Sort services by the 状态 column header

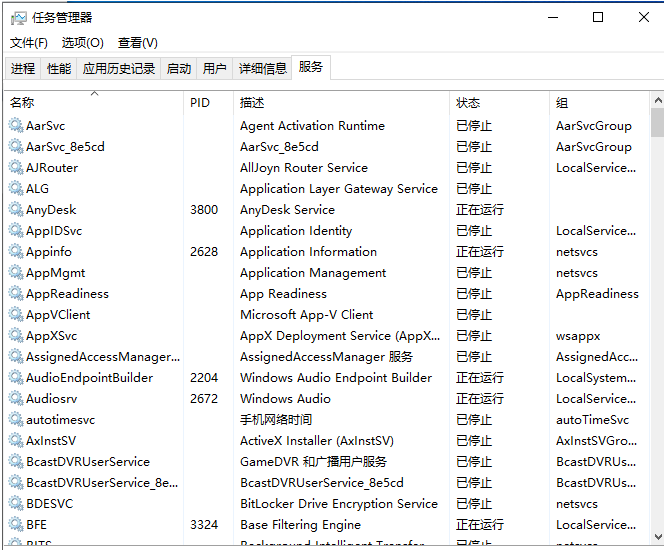coord(468,103)
